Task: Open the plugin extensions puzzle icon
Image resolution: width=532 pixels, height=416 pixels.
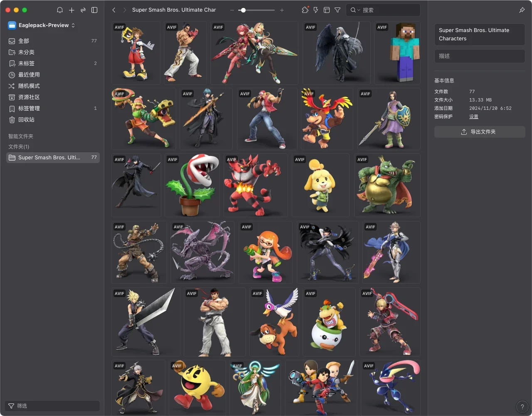Action: (x=305, y=10)
